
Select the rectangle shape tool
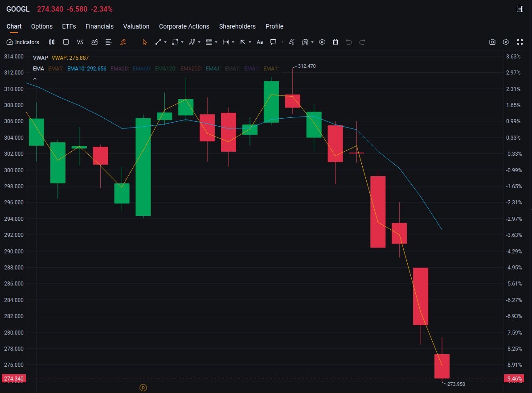[x=175, y=42]
